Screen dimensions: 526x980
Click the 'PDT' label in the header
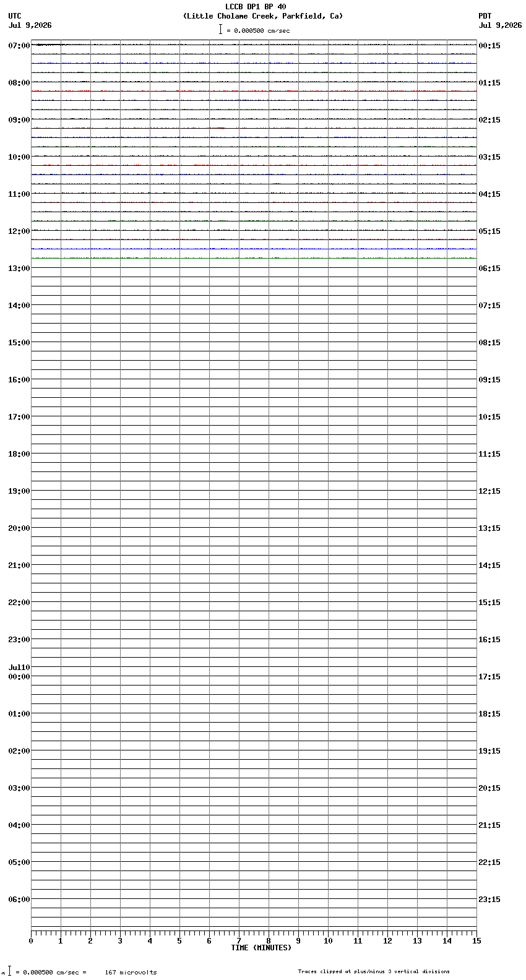coord(485,16)
